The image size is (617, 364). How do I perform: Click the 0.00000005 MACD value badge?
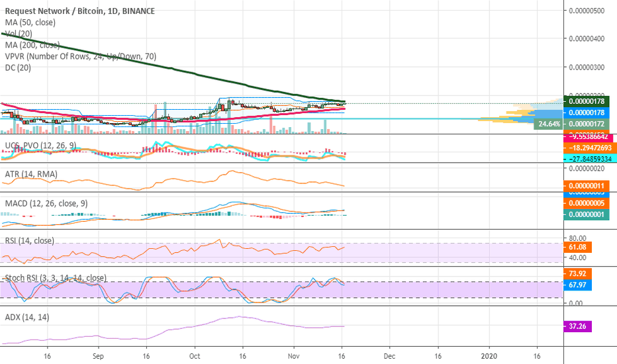pos(587,203)
